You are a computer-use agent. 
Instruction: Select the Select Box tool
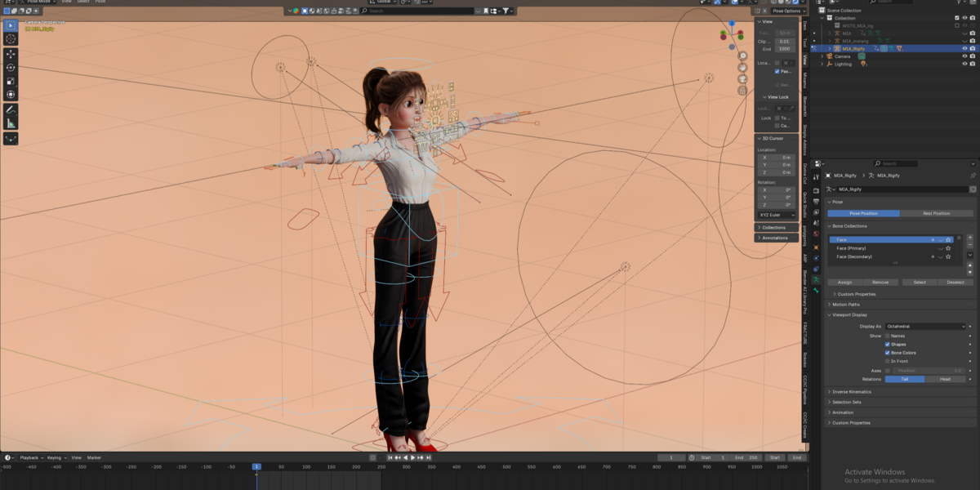click(11, 25)
